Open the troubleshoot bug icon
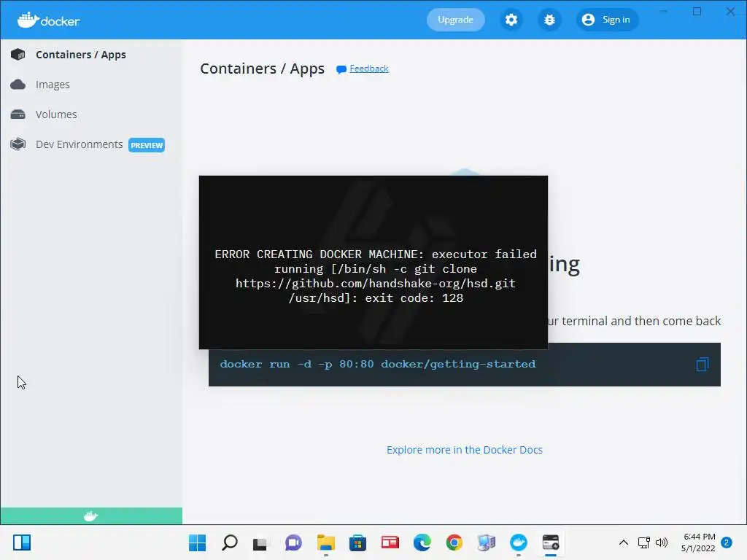747x560 pixels. 549,20
